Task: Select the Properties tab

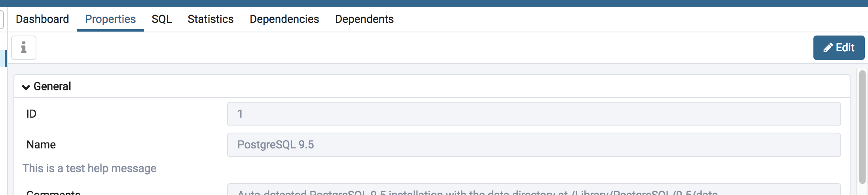Action: click(x=110, y=19)
